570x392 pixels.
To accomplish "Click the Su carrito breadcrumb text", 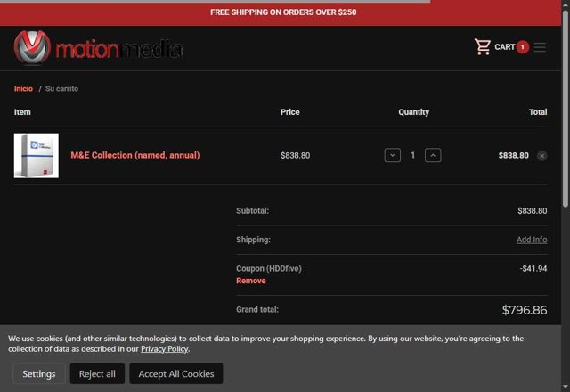I will (61, 89).
